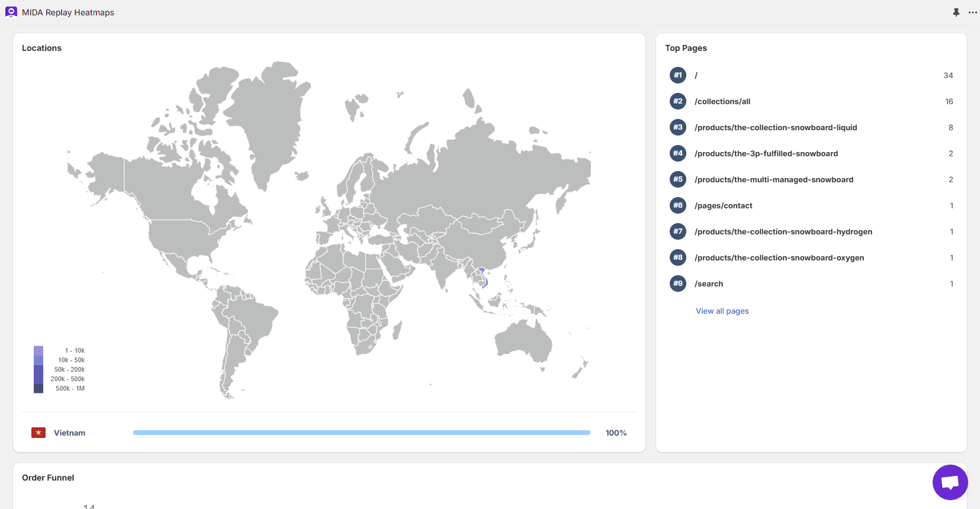
Task: Click the Vietnam country label
Action: 69,433
